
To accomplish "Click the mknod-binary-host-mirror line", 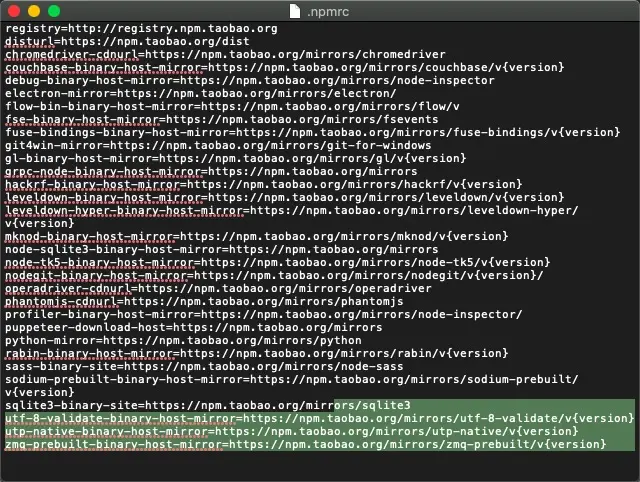I will coord(257,236).
